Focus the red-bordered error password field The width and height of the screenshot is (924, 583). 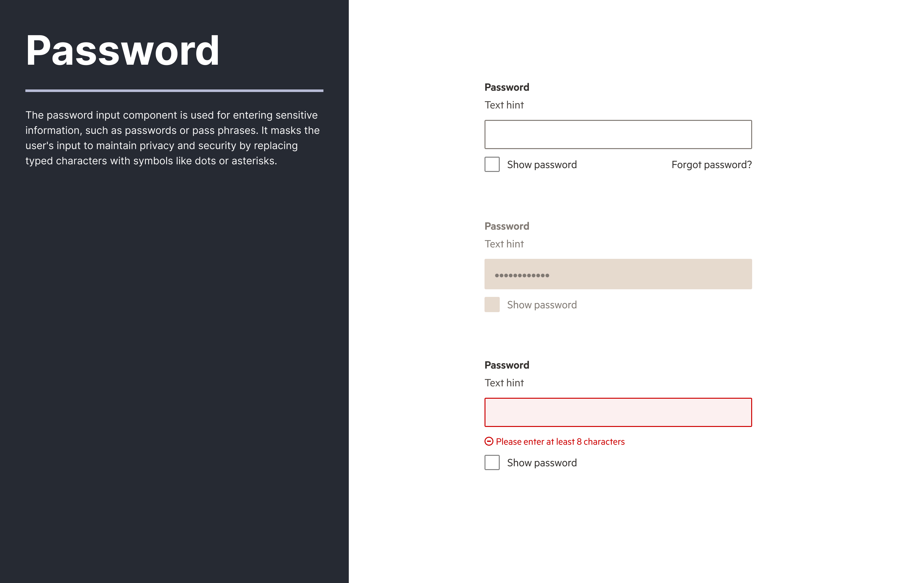tap(618, 412)
